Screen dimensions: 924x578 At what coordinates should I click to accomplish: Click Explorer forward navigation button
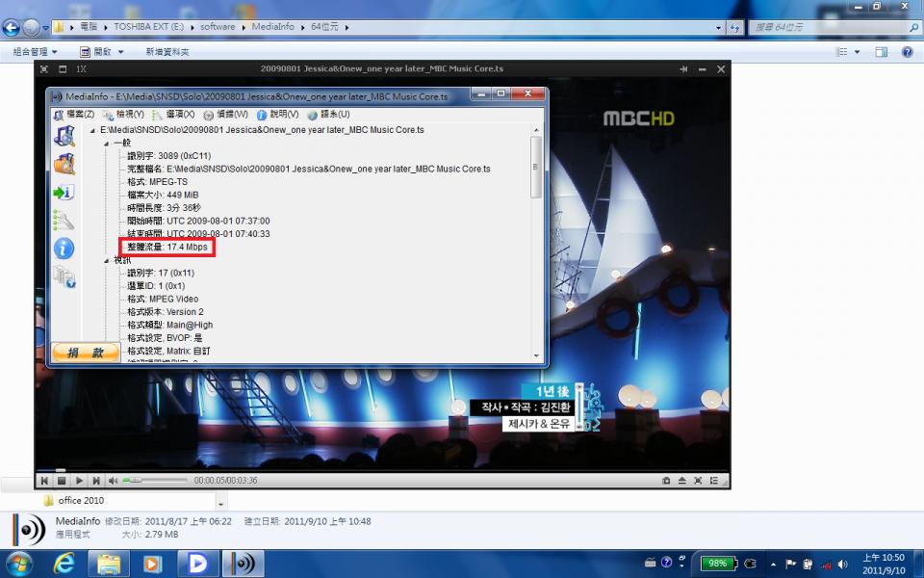click(31, 27)
